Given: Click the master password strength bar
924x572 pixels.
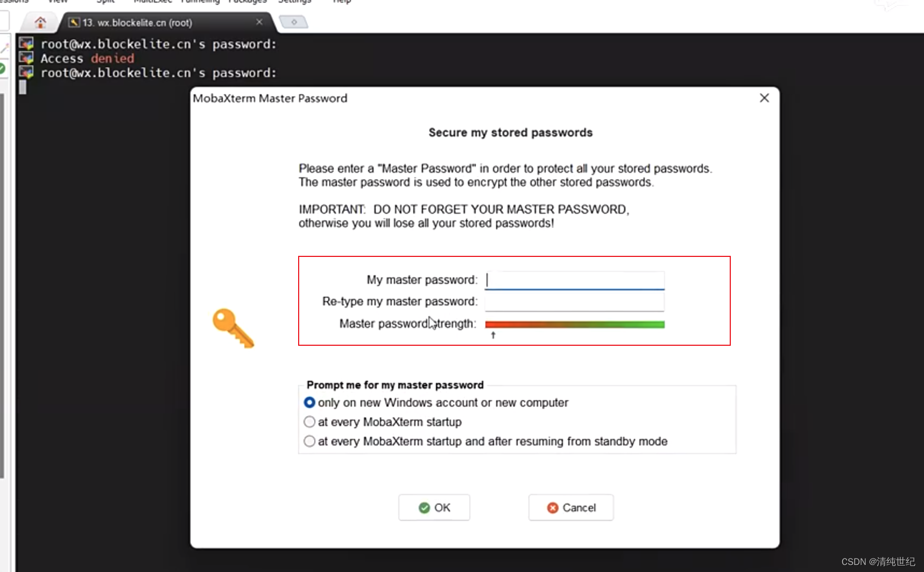Looking at the screenshot, I should [574, 324].
